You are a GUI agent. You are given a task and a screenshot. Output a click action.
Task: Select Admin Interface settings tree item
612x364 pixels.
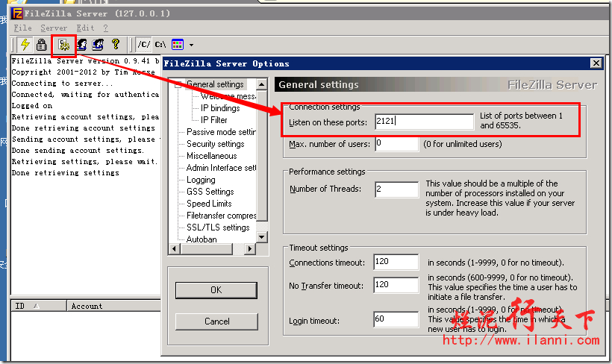click(221, 168)
